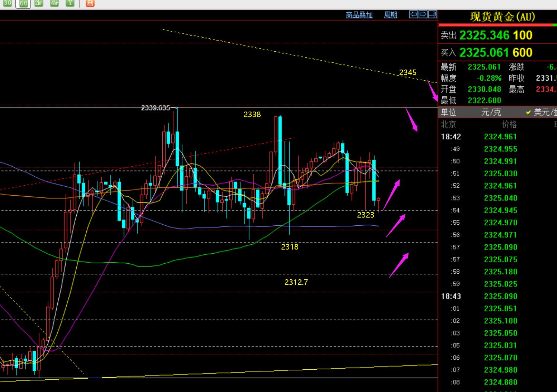Switch chart to 4hr timeframe
Viewport: 557px width, 392px height.
[54, 3]
